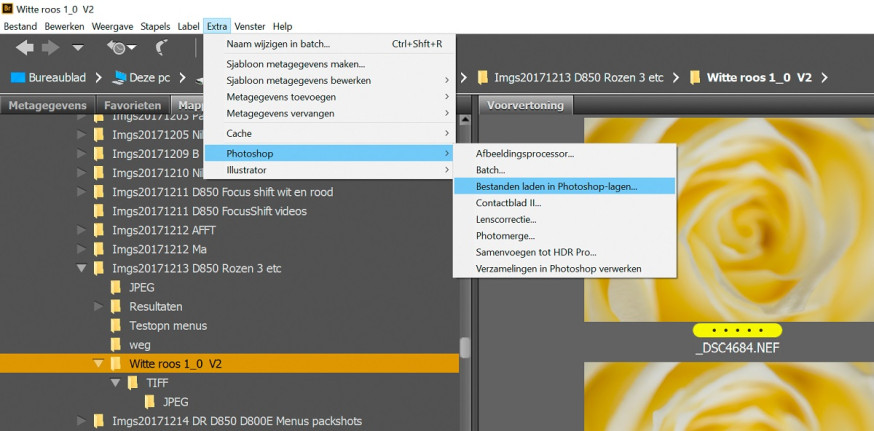The image size is (874, 431).
Task: Collapse the Witte roos 1_0 V2 folder
Action: 98,364
